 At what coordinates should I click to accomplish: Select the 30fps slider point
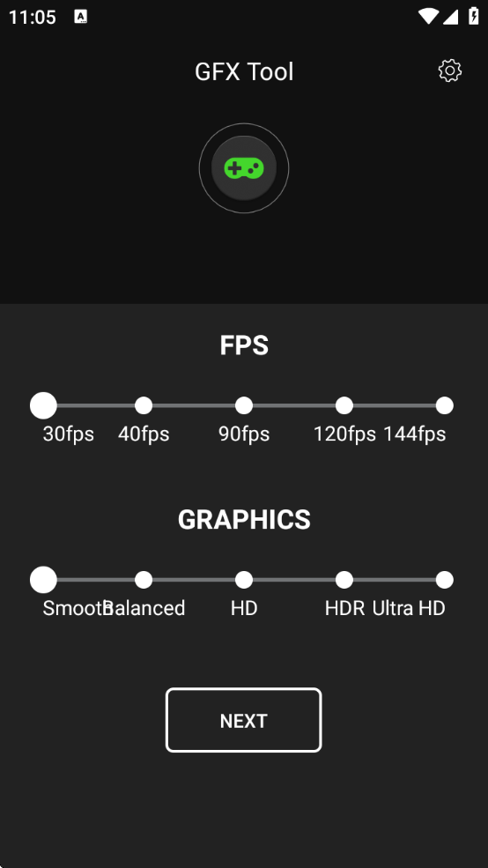coord(43,405)
